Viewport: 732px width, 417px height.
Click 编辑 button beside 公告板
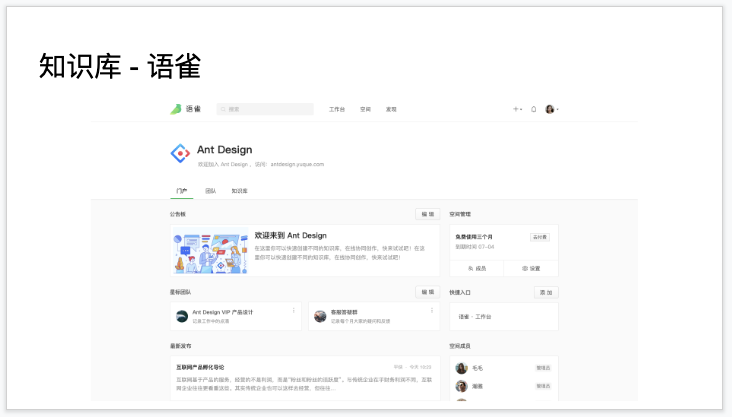tap(428, 214)
